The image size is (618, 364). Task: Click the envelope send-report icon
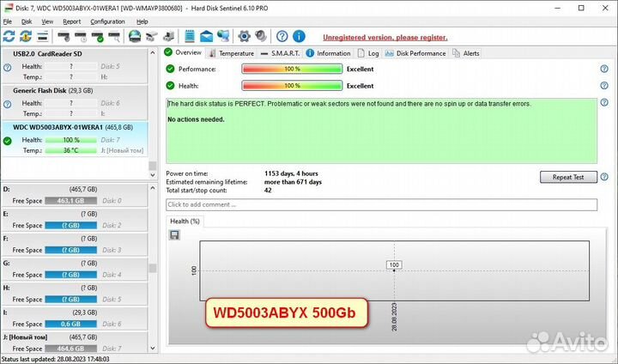click(x=206, y=37)
